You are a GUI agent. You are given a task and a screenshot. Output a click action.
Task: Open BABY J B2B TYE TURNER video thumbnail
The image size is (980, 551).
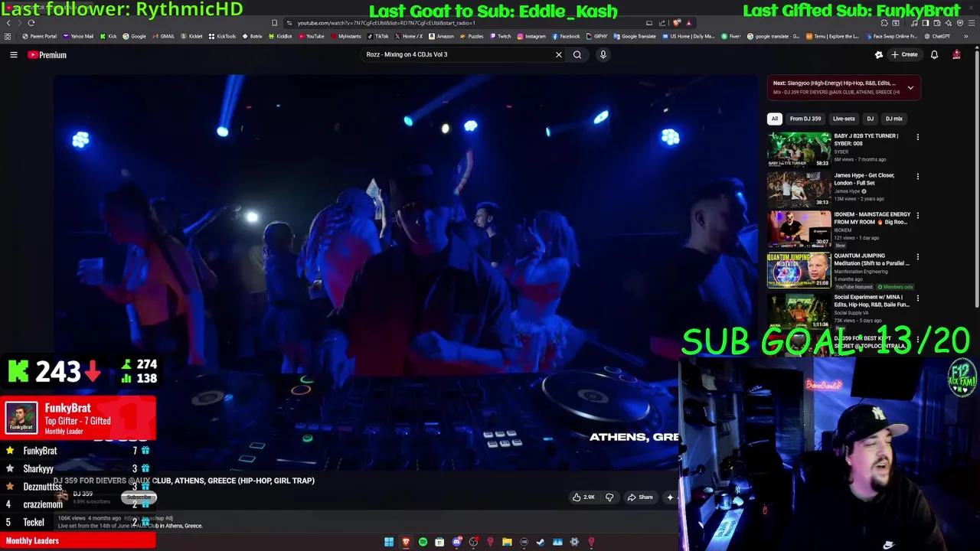(799, 150)
